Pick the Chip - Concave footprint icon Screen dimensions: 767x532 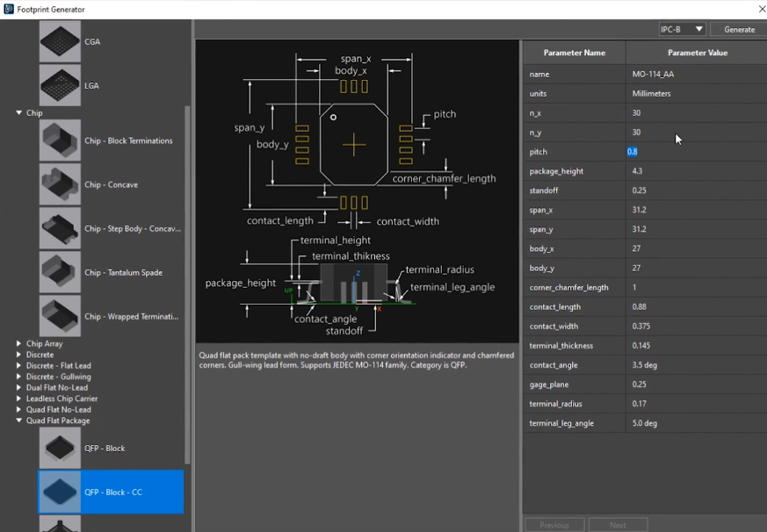[60, 184]
